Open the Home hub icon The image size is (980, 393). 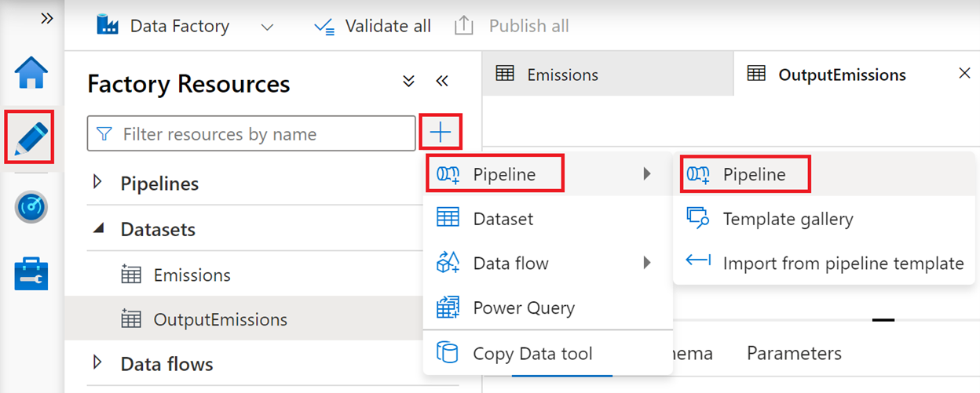pyautogui.click(x=31, y=73)
